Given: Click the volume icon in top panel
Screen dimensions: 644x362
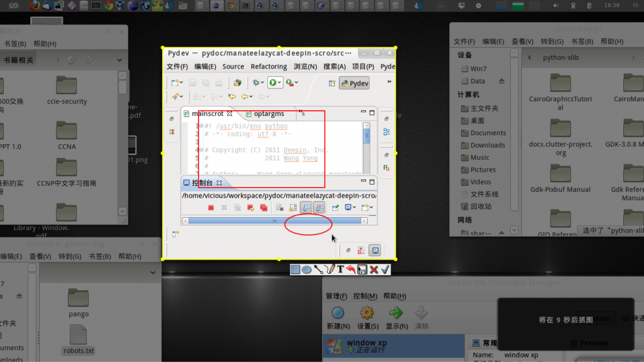Looking at the screenshot, I should pyautogui.click(x=556, y=5).
